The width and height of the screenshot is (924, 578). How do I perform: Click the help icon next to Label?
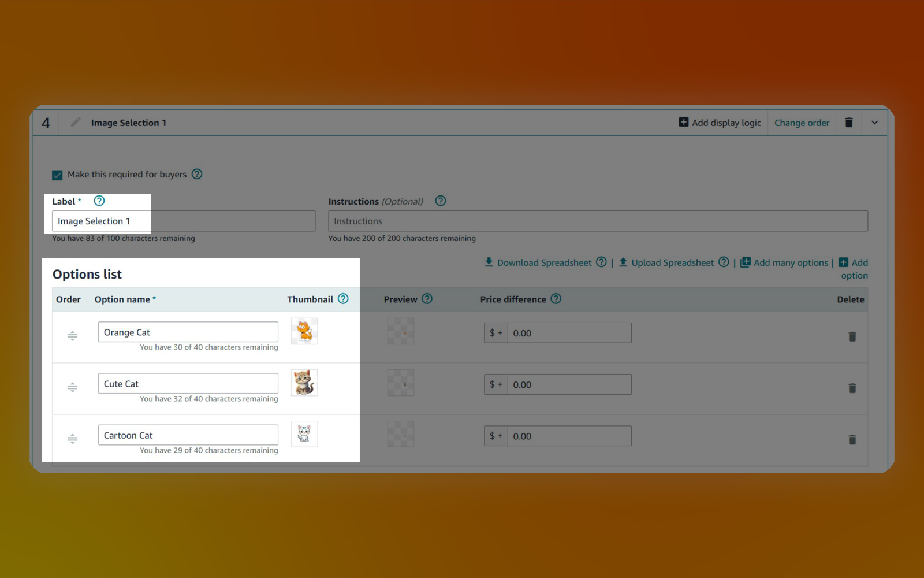(99, 201)
